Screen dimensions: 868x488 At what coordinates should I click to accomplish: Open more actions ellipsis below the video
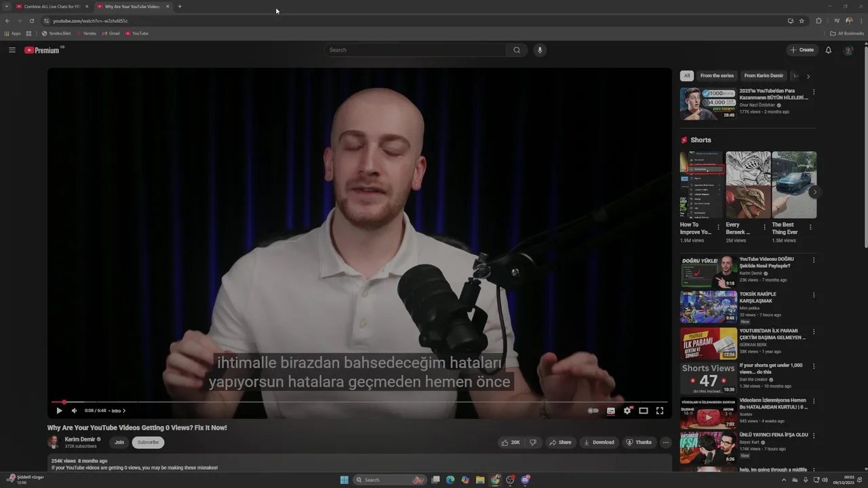pyautogui.click(x=665, y=443)
